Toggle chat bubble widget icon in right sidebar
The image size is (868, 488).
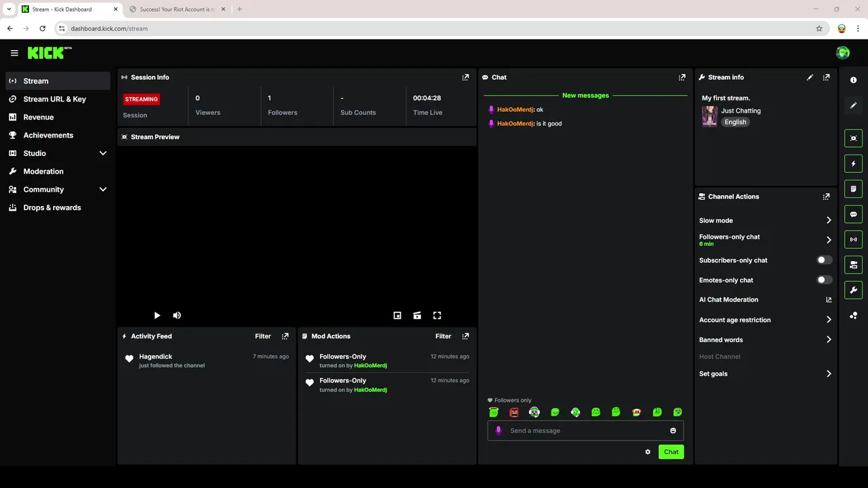[853, 214]
